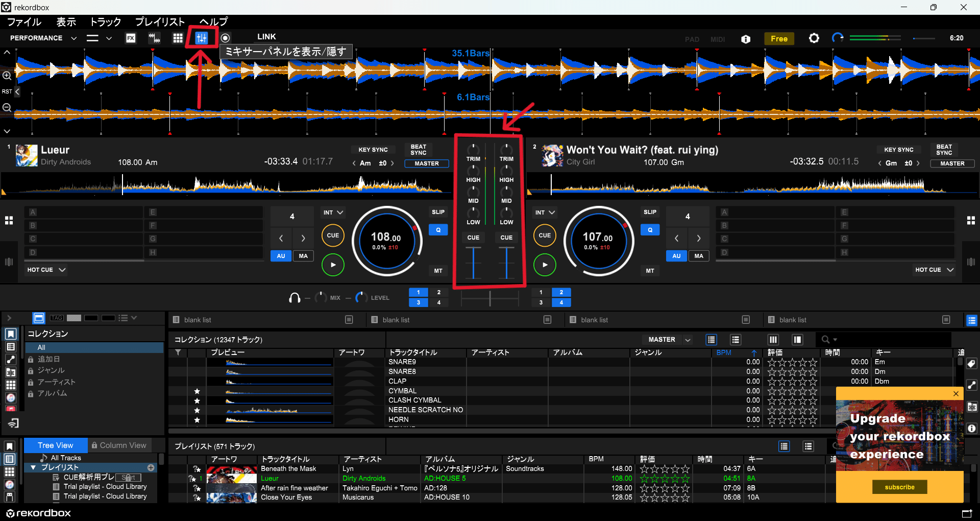Toggle the sampler deck panel icon
Viewport: 980px width, 521px height.
(154, 38)
